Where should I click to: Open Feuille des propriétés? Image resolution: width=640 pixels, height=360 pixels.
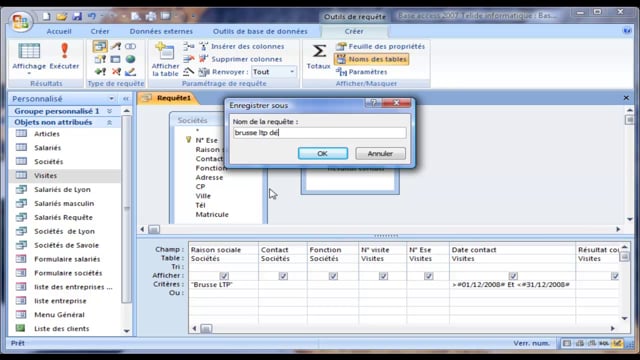381,47
